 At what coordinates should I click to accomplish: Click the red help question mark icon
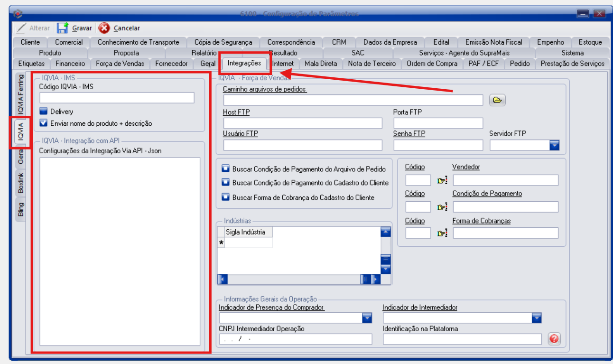click(x=554, y=339)
